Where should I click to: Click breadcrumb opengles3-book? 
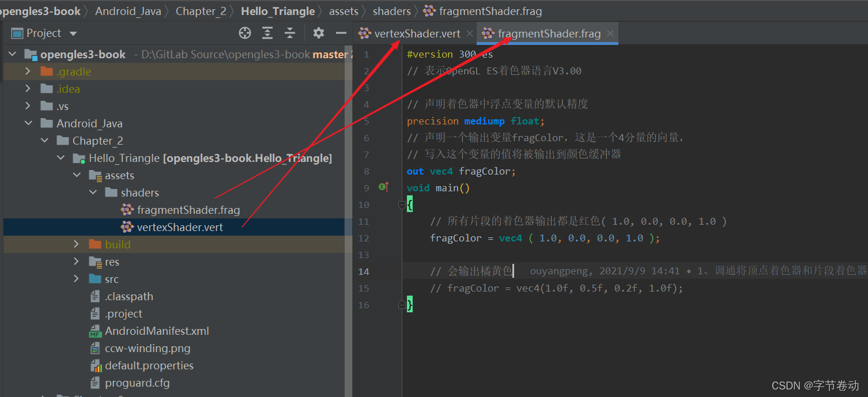tap(40, 11)
